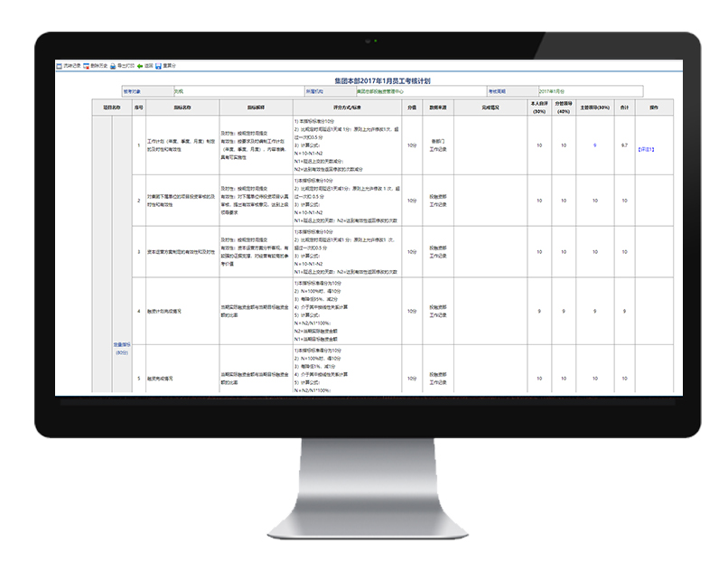Click the 合计 value 9.7 in row 1
The width and height of the screenshot is (728, 571).
pos(624,145)
